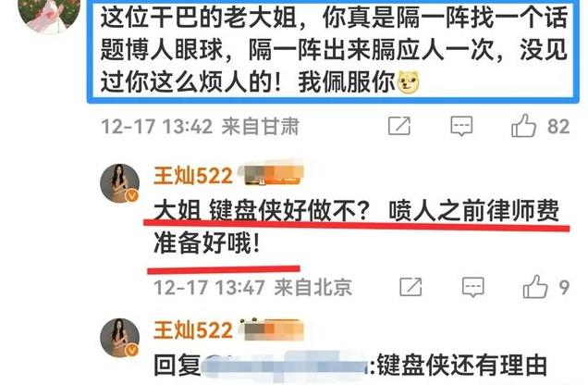Open 王灿522 avatar beside 回复 reply
Viewport: 588px width, 385px height.
click(119, 338)
